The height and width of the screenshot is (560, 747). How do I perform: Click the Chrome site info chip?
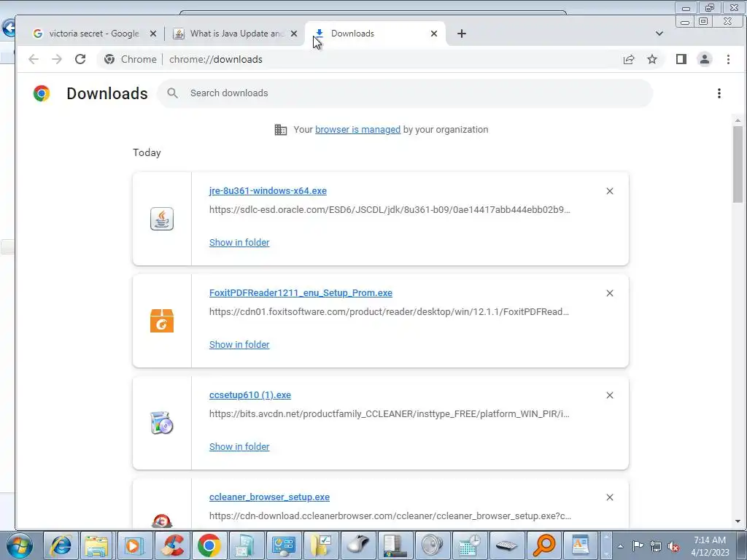tap(131, 59)
